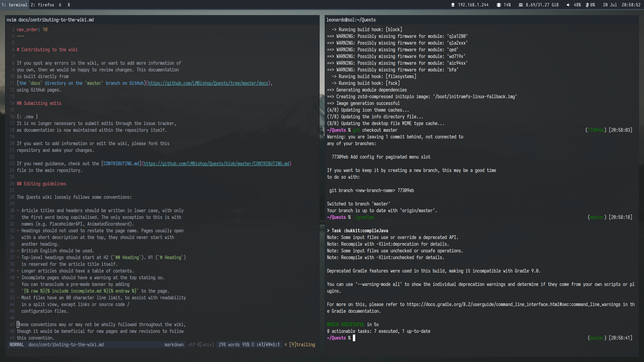Click the markdown filetype in statusline
Viewport: 644px width, 362px height.
click(174, 345)
